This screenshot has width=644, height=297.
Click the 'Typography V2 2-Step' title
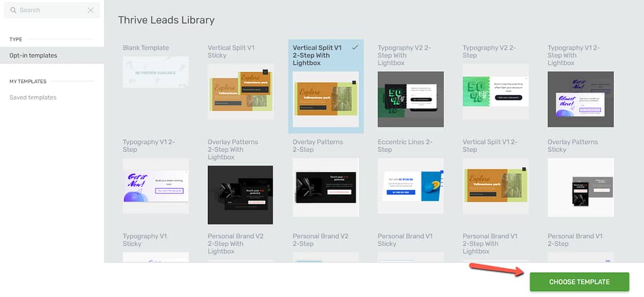click(x=490, y=52)
